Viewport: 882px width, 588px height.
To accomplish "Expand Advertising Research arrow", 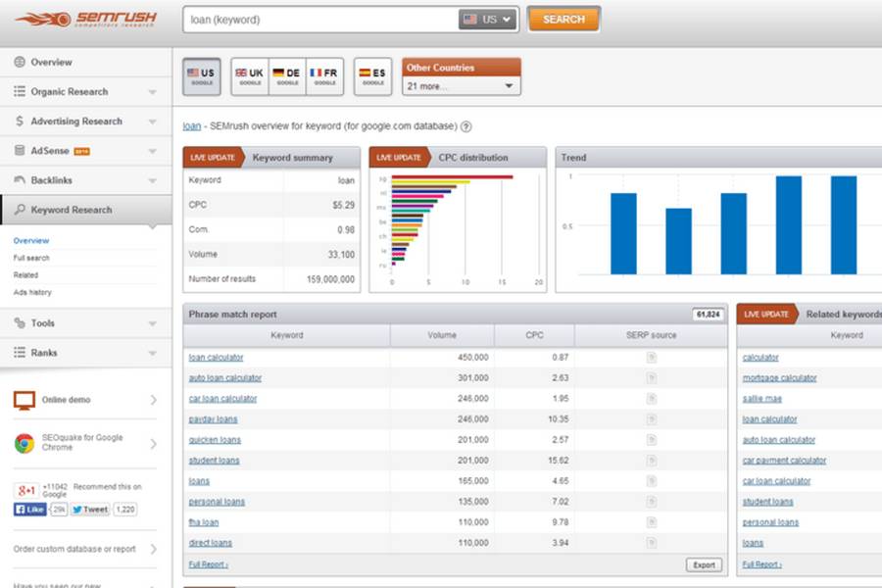I will [x=153, y=122].
